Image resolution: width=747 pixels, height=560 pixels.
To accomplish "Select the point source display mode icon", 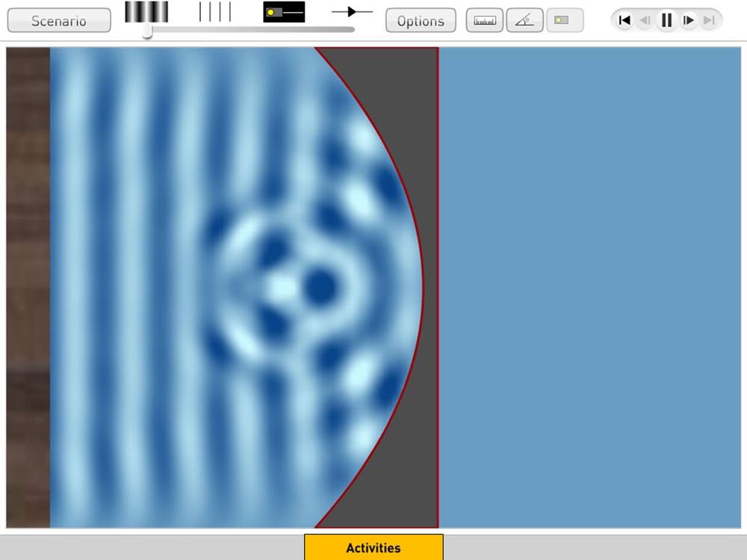I will click(x=284, y=12).
